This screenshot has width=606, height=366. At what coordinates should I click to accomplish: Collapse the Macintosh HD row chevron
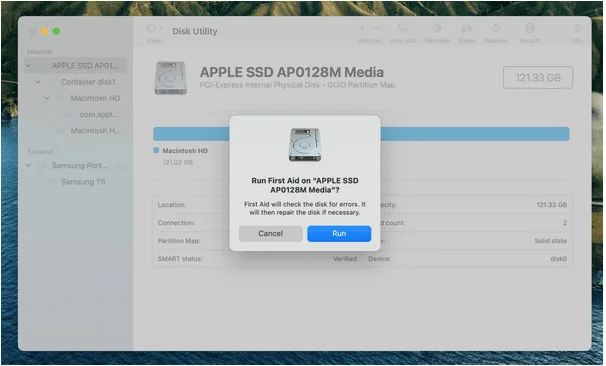47,98
